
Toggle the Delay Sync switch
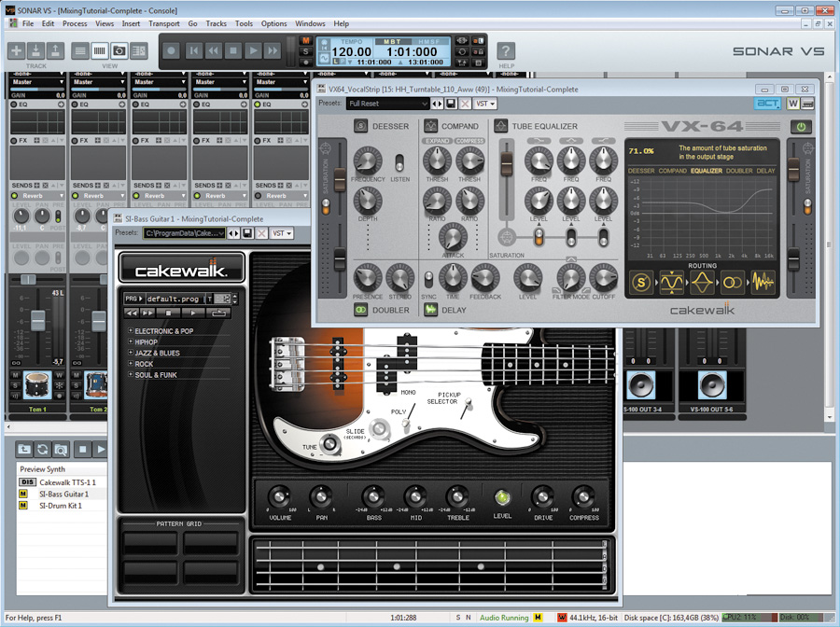coord(428,278)
